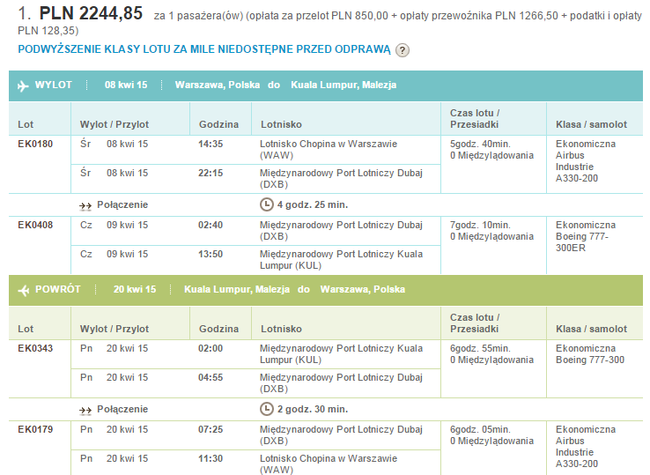The height and width of the screenshot is (475, 650).
Task: Click Lotnisko Chopina w Warszawie in the EK0179 row
Action: 328,464
